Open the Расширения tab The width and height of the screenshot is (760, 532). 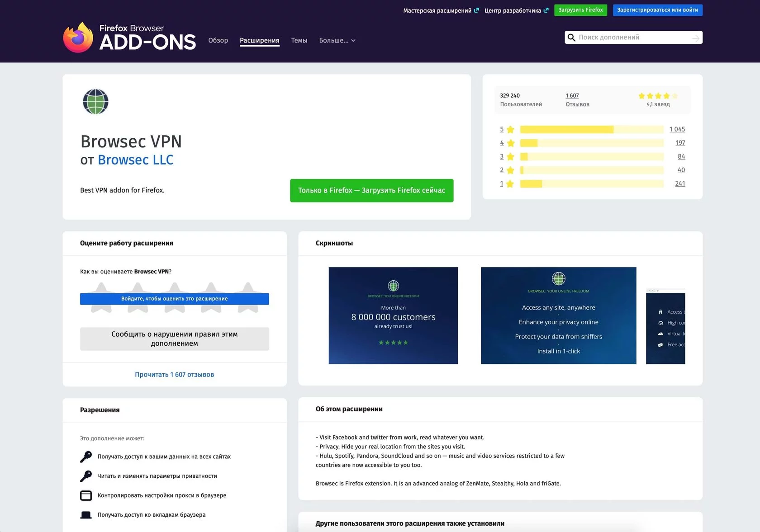pyautogui.click(x=260, y=41)
